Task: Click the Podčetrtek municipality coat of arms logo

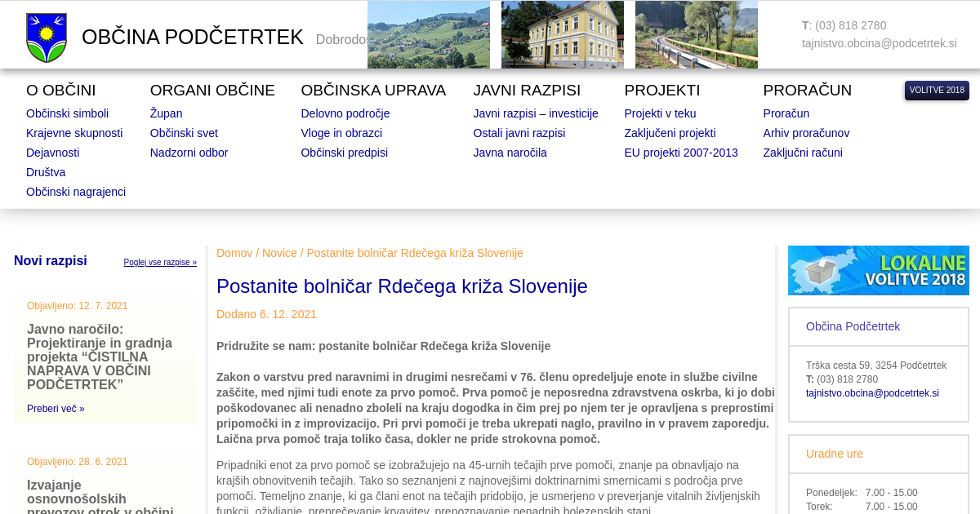Action: pyautogui.click(x=47, y=38)
